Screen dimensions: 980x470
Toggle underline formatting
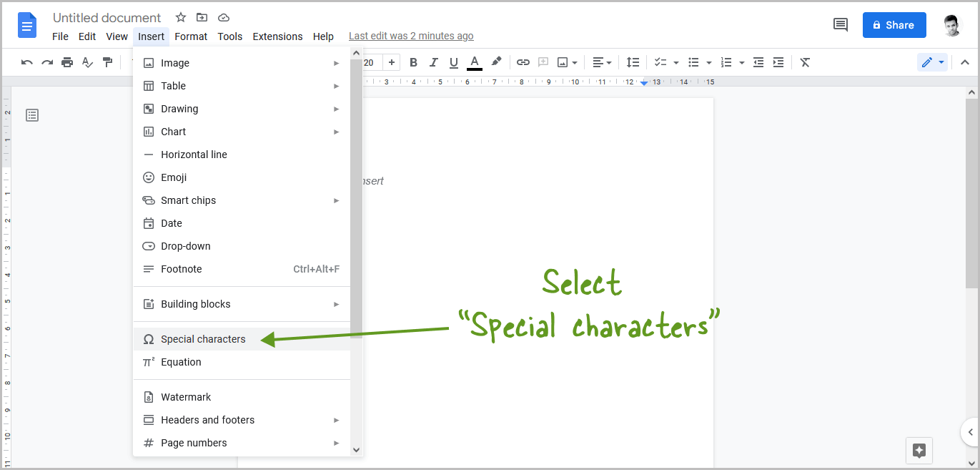[453, 62]
